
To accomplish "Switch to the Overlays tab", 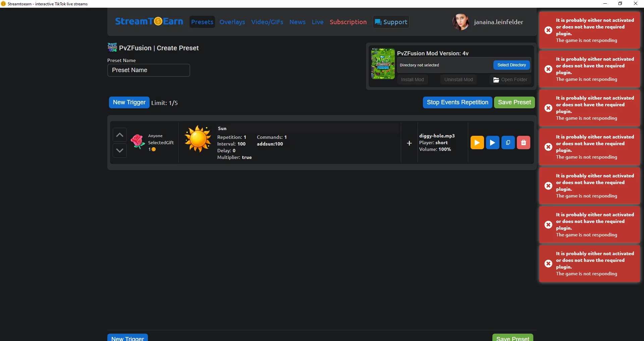I will click(x=232, y=22).
